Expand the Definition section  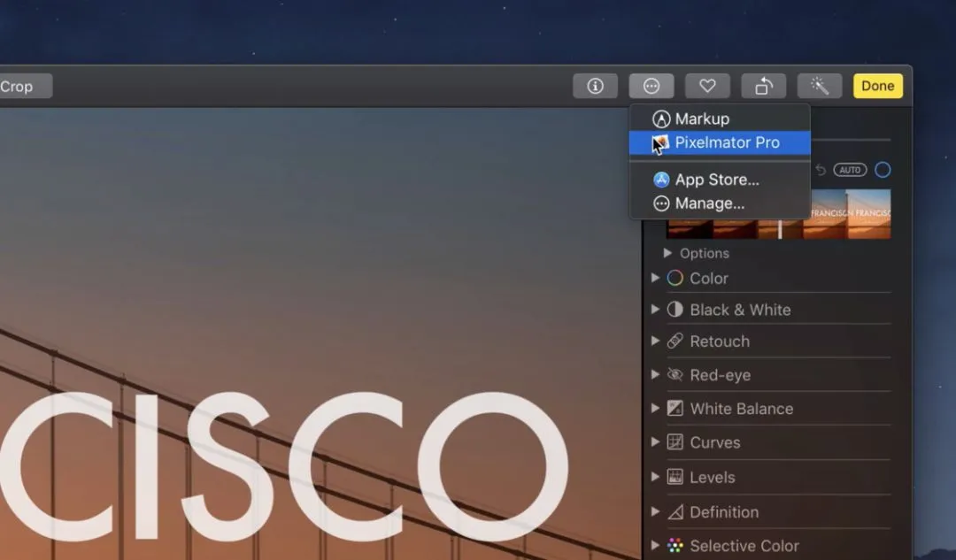(655, 512)
